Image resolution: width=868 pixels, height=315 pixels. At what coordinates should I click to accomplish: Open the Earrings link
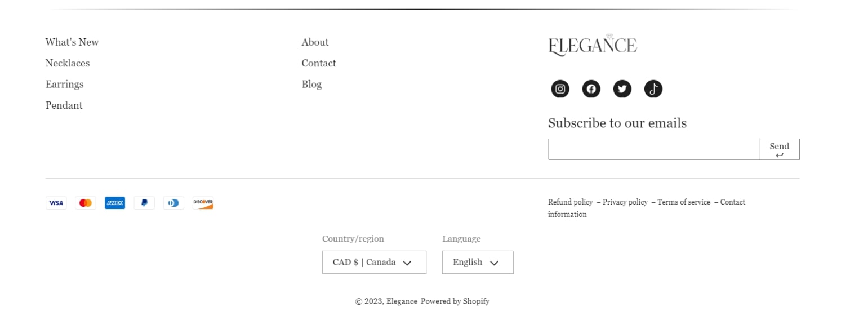coord(64,85)
